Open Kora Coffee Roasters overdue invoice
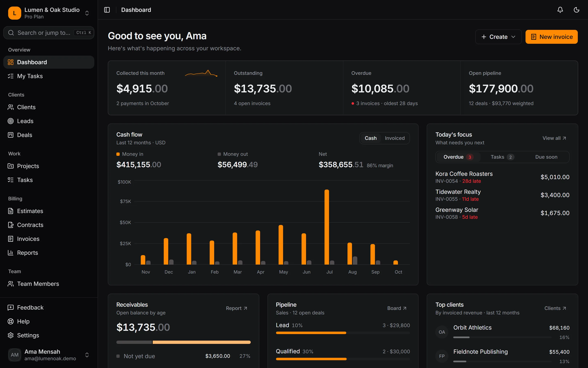588x368 pixels. tap(502, 177)
